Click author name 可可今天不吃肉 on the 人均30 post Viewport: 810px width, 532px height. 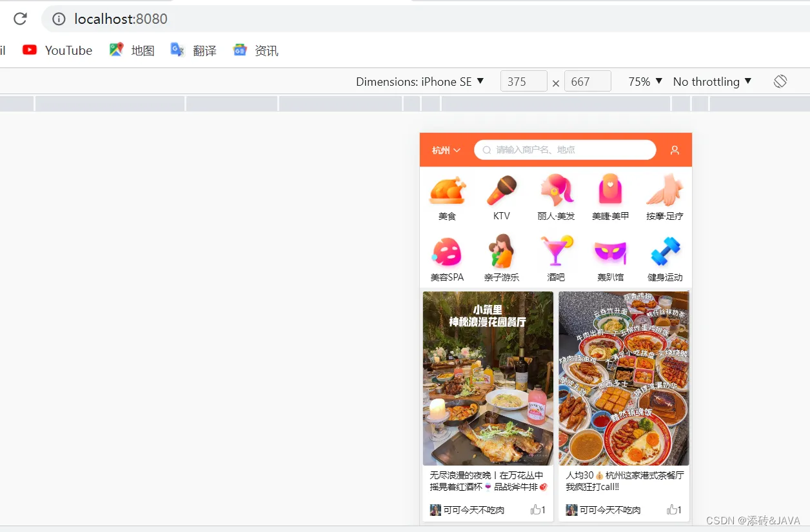610,510
